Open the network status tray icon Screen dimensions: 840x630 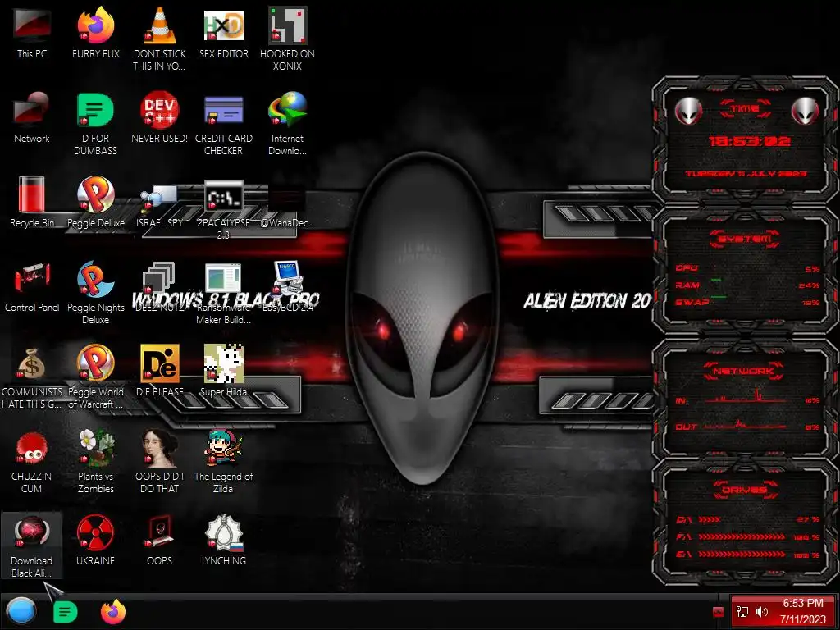tap(742, 611)
